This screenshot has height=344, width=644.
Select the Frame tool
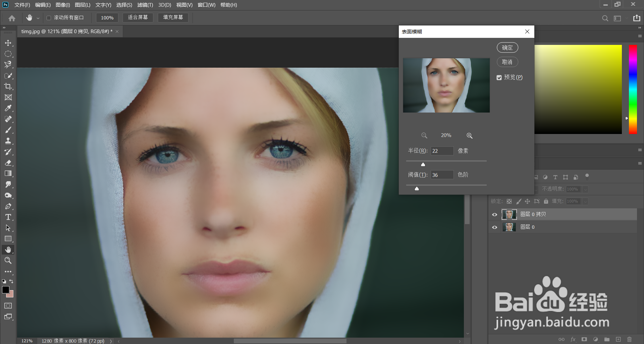click(x=8, y=97)
